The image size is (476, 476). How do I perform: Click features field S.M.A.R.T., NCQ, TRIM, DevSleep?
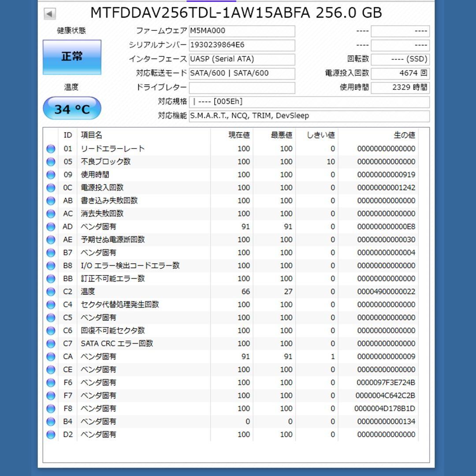309,116
